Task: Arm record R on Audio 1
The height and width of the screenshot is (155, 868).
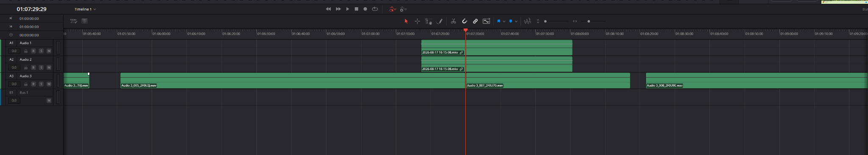Action: click(x=33, y=51)
